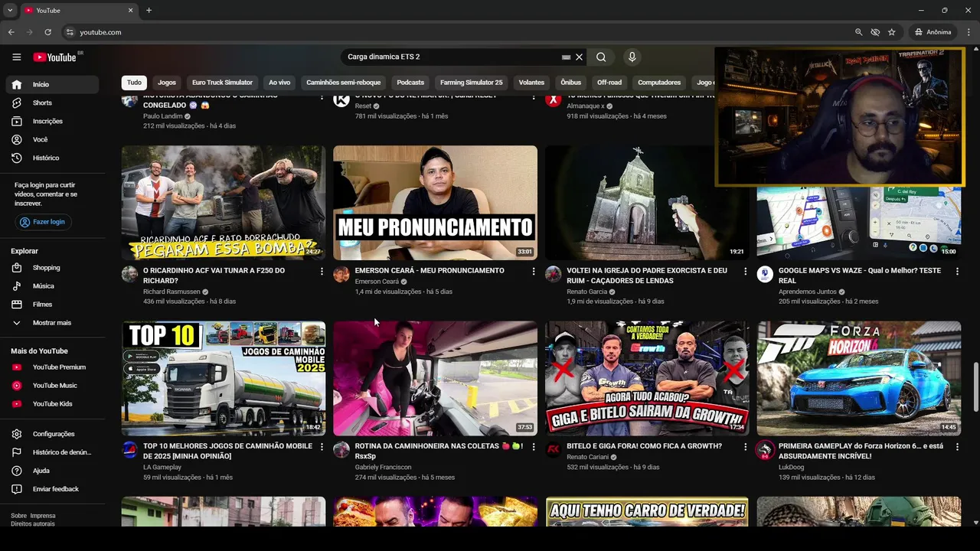The width and height of the screenshot is (980, 551).
Task: Open Shopping under Explorar
Action: coord(52,268)
